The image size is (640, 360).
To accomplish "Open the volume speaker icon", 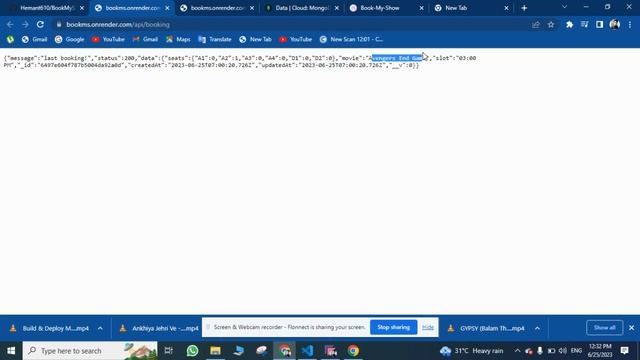I will [x=563, y=351].
